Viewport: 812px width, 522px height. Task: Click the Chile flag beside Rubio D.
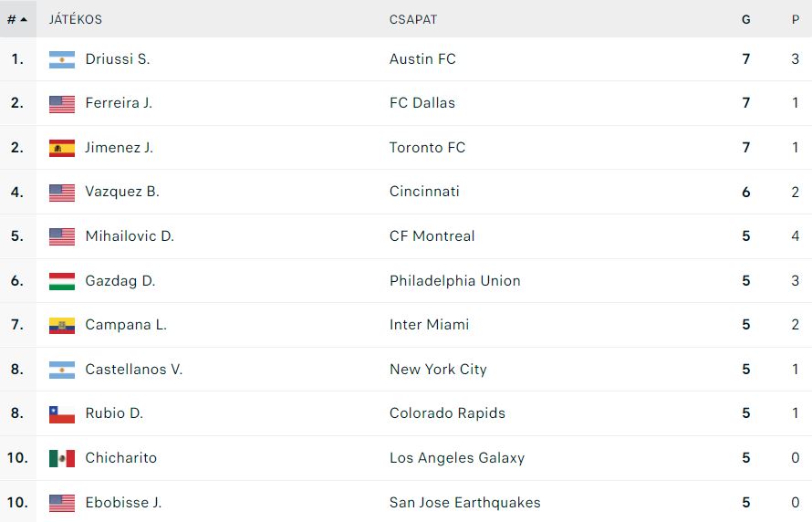62,414
